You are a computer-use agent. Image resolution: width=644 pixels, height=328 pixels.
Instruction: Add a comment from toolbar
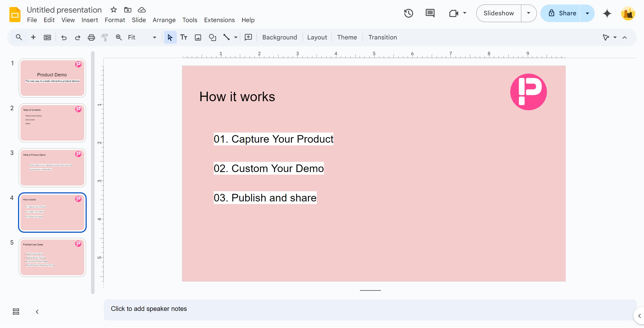[248, 37]
